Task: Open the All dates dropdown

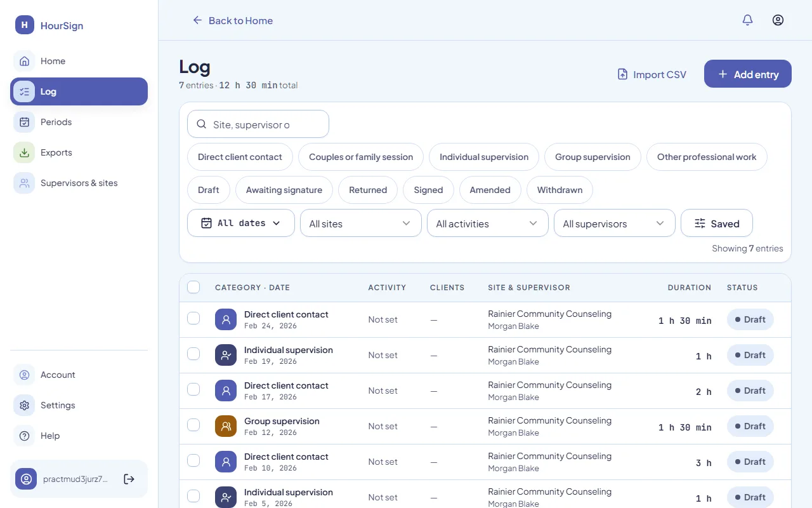Action: pyautogui.click(x=241, y=223)
